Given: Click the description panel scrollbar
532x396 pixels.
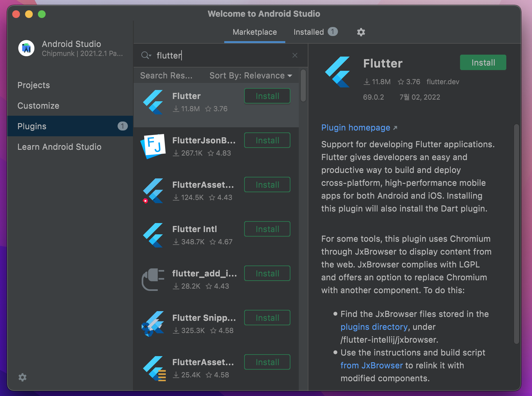Looking at the screenshot, I should 517,234.
